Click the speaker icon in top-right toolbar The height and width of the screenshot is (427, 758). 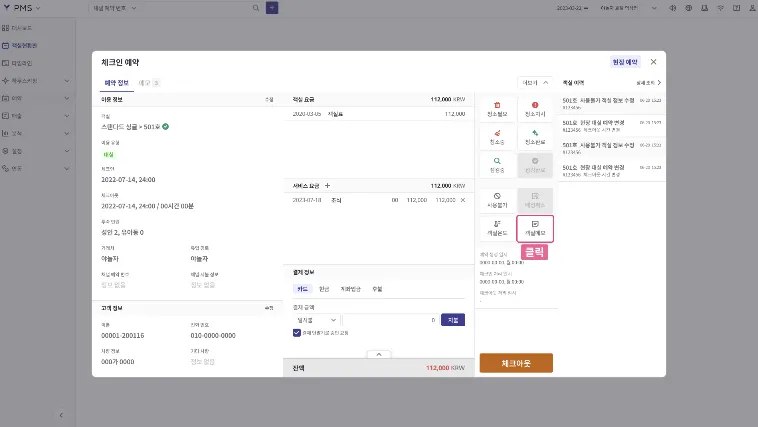pos(672,8)
